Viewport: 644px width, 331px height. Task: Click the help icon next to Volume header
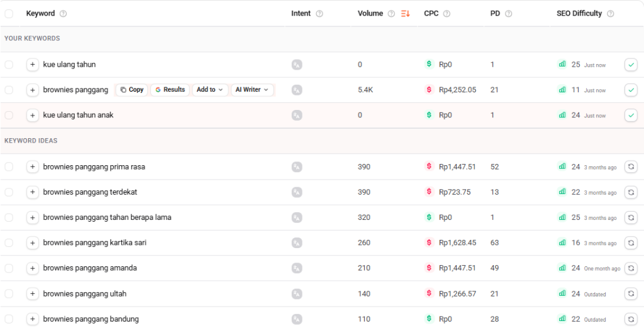[x=391, y=14]
